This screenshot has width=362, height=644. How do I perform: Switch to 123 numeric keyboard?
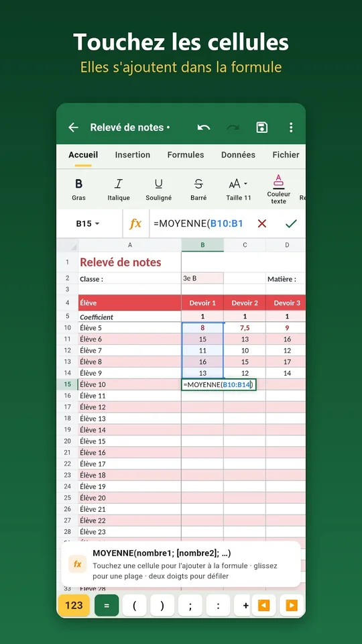(x=74, y=605)
